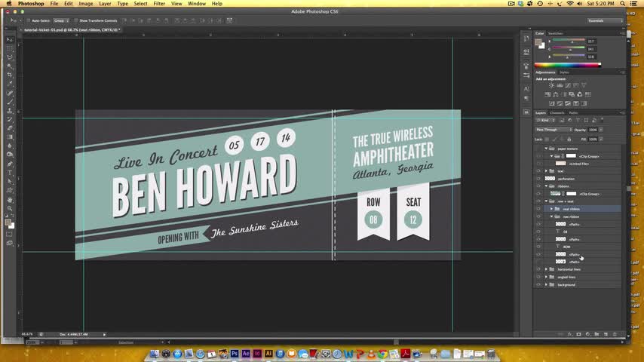Image resolution: width=644 pixels, height=362 pixels.
Task: Select the seat ribbon layer
Action: point(571,209)
